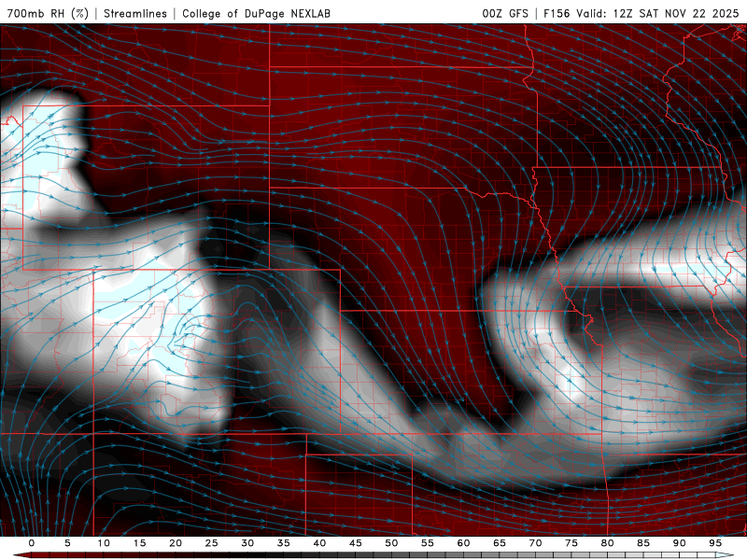Click the '15' label on the color scale
The width and height of the screenshot is (747, 560).
pos(139,543)
